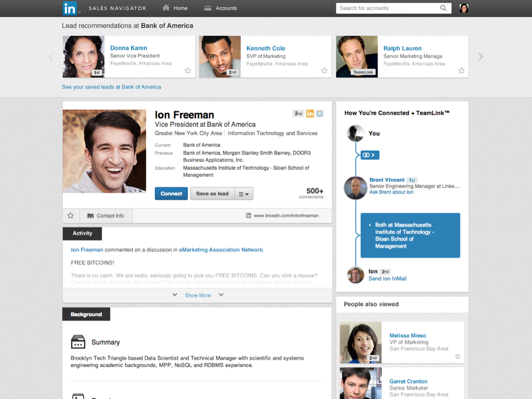The image size is (532, 399).
Task: Expand activity with Show More
Action: point(198,295)
